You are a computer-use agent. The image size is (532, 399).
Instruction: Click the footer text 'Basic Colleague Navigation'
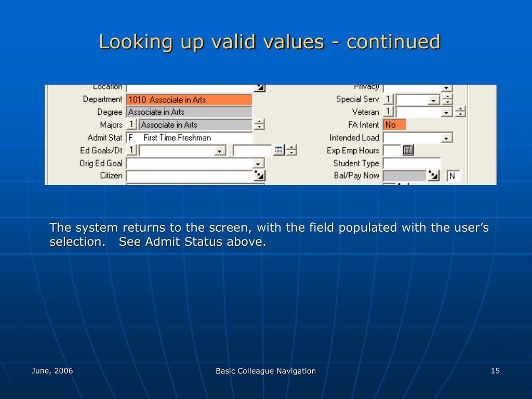pyautogui.click(x=265, y=371)
